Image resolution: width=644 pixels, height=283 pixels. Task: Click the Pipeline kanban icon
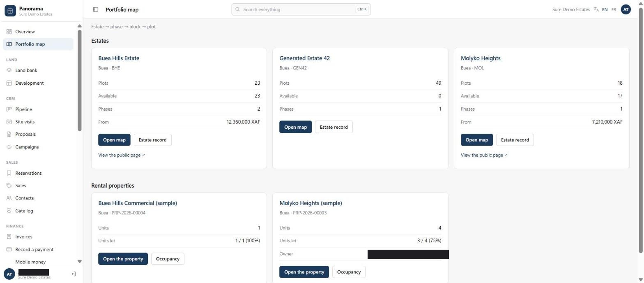click(9, 109)
